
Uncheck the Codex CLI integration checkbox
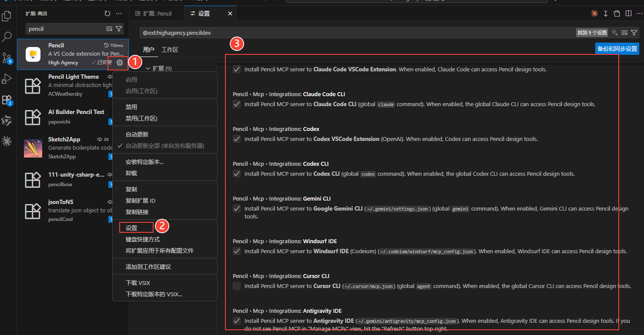[x=237, y=174]
